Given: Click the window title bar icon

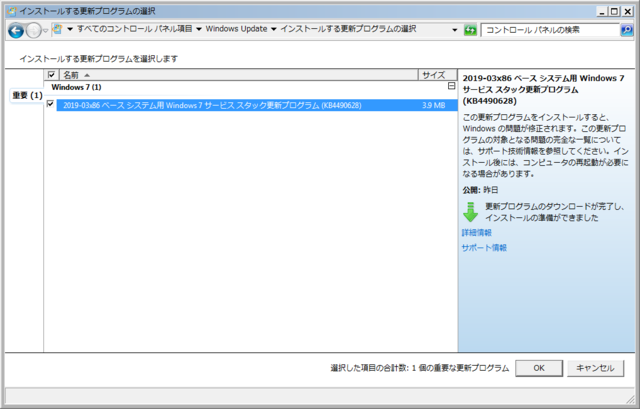Looking at the screenshot, I should click(12, 11).
